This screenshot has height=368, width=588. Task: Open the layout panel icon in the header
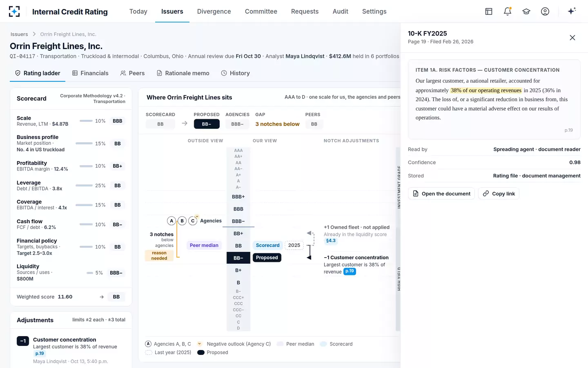tap(489, 11)
